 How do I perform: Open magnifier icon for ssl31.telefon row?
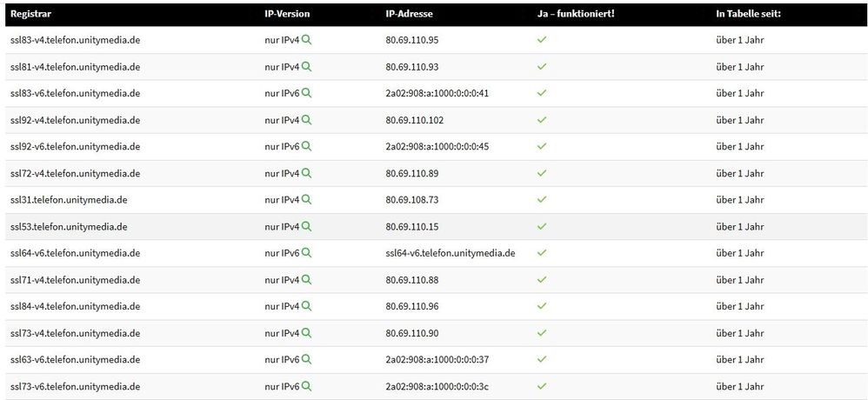306,199
